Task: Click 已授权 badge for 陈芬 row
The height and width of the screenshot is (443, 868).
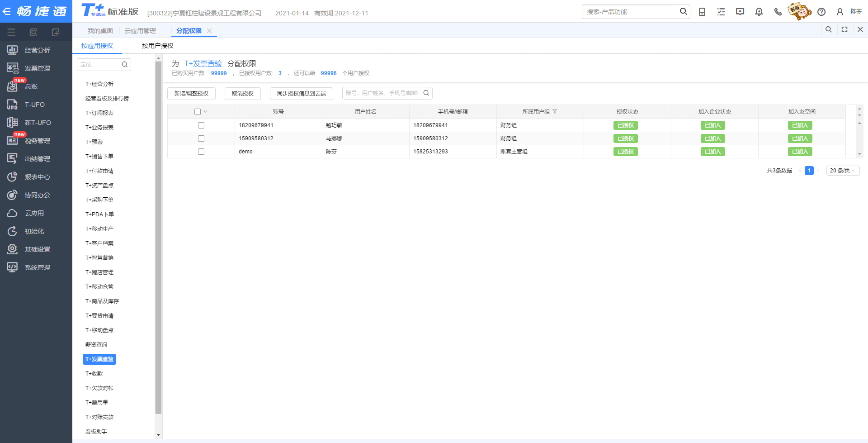Action: pos(626,152)
